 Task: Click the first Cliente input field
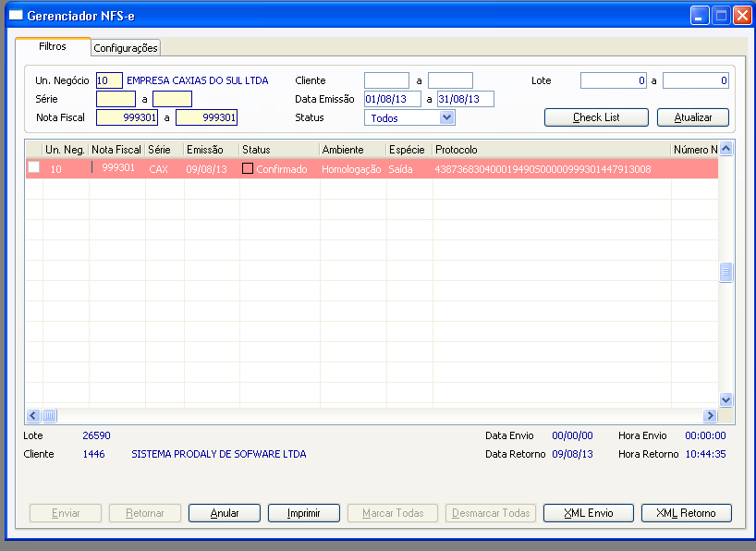386,80
